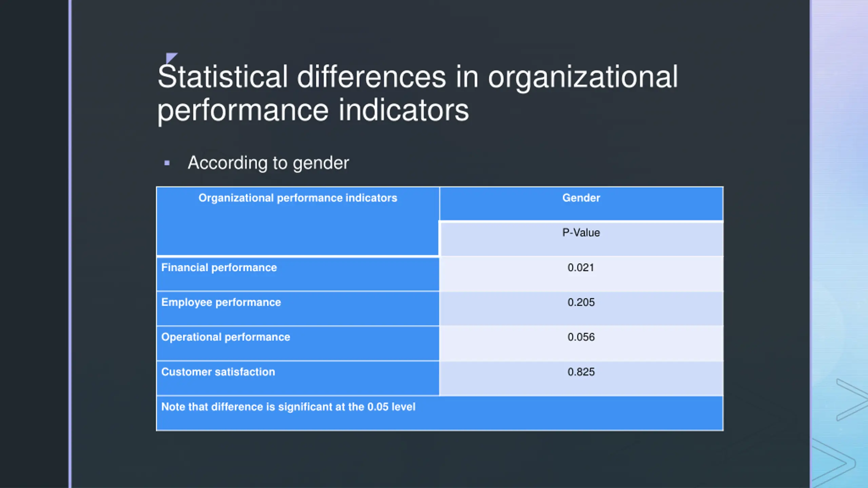Viewport: 868px width, 488px height.
Task: Click the 'Operational performance' row label
Action: tap(225, 337)
